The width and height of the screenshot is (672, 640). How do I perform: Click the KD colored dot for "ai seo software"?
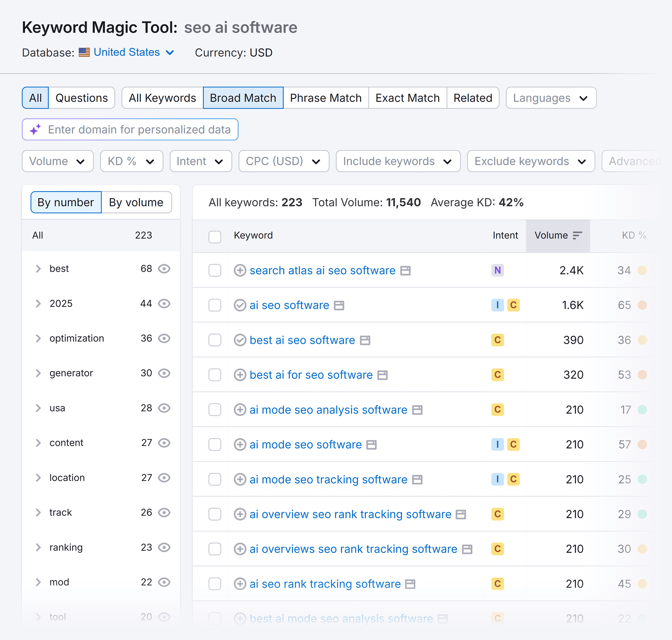pos(642,305)
